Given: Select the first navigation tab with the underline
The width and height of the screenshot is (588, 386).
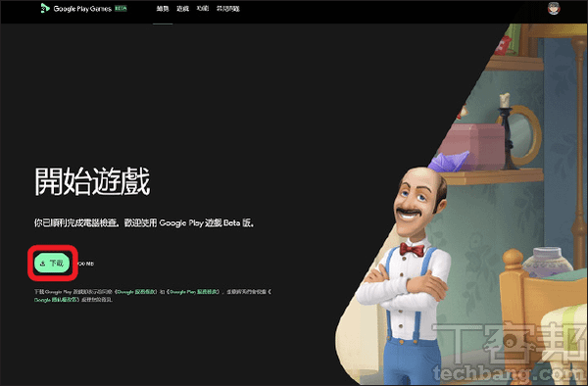Looking at the screenshot, I should coord(163,9).
